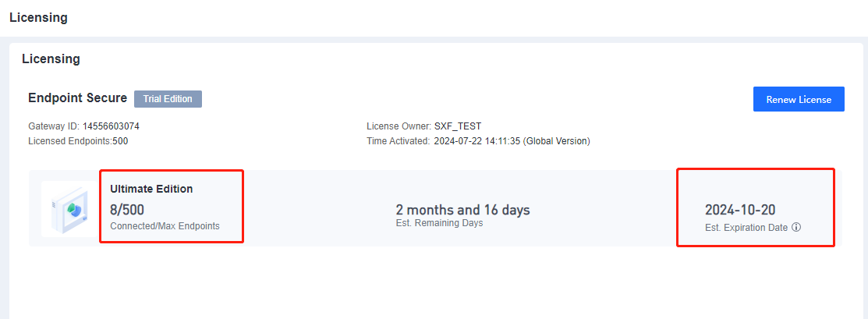Click the Licensing panel heading
868x319 pixels.
tap(51, 58)
